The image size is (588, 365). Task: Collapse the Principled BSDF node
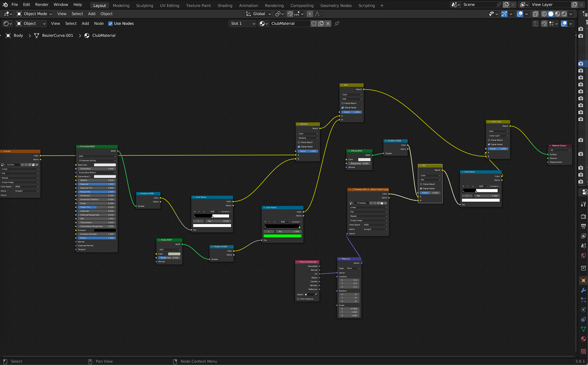coord(78,147)
